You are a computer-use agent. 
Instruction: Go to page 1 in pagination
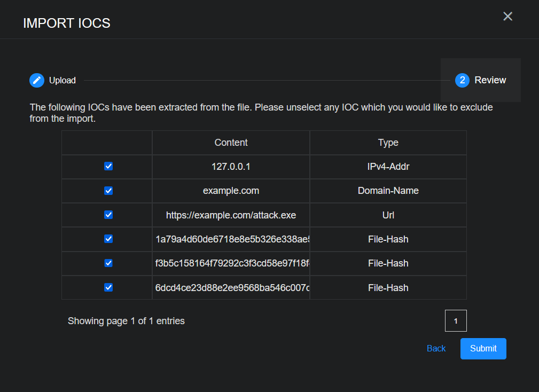tap(456, 321)
